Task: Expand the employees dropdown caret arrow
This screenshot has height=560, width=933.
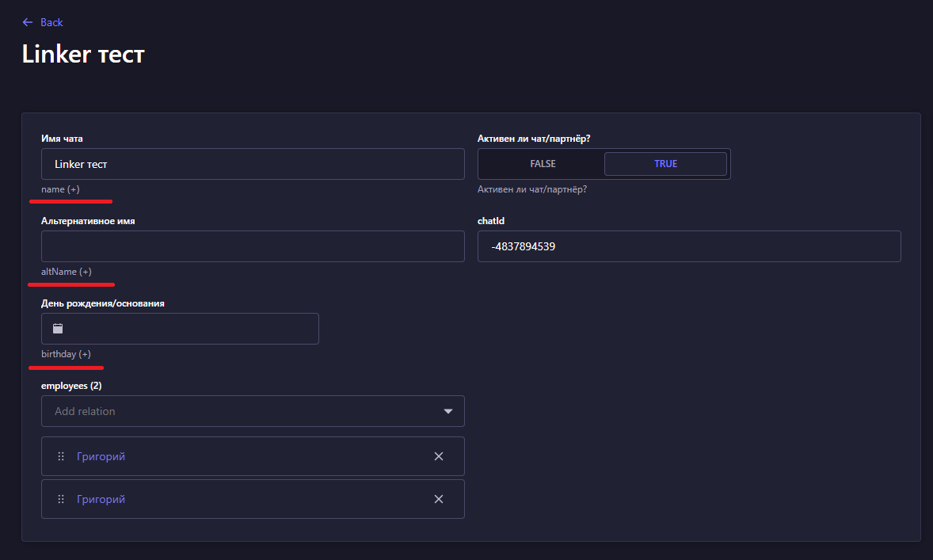Action: click(448, 412)
